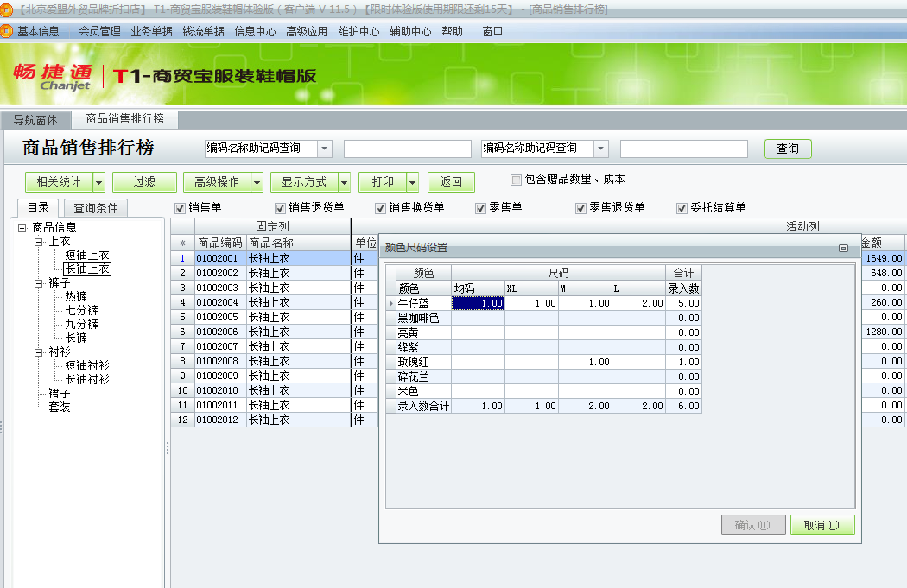Uncheck the 销售单 checkbox
The width and height of the screenshot is (907, 588).
(x=179, y=207)
